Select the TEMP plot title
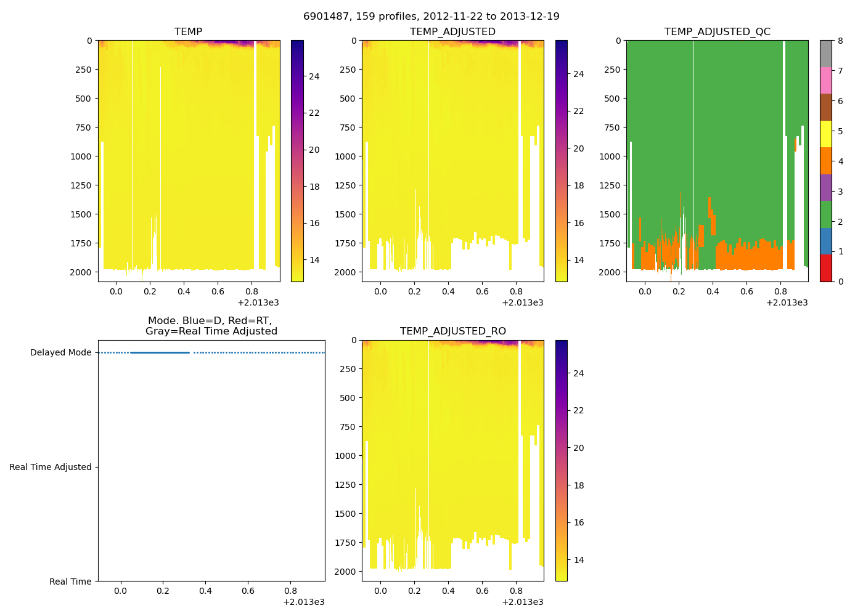The image size is (863, 616). tap(188, 31)
